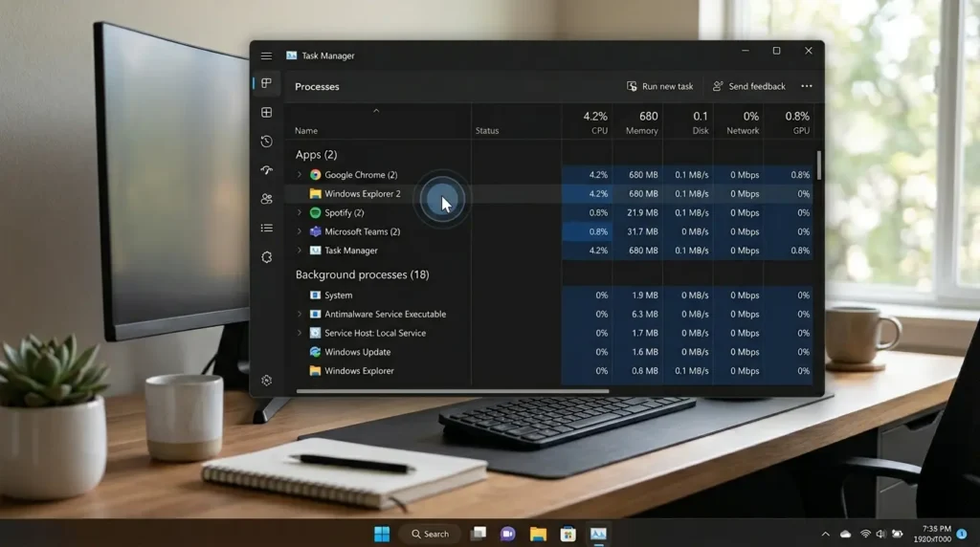Select the Processes page icon in sidebar
Viewport: 980px width, 547px height.
tap(266, 83)
